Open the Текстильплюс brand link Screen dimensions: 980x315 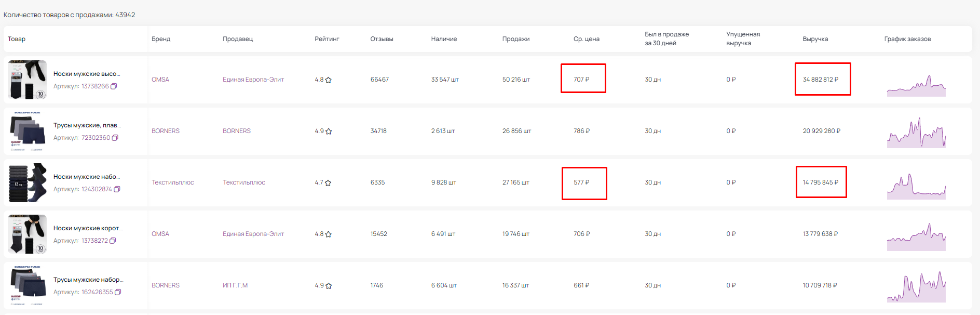coord(172,182)
